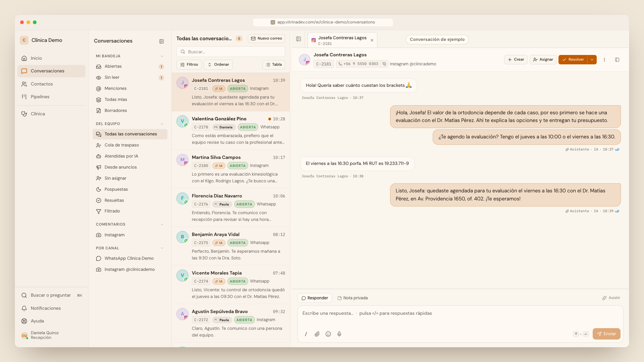The image size is (644, 362).
Task: Go to Inicio home page
Action: tap(52, 58)
